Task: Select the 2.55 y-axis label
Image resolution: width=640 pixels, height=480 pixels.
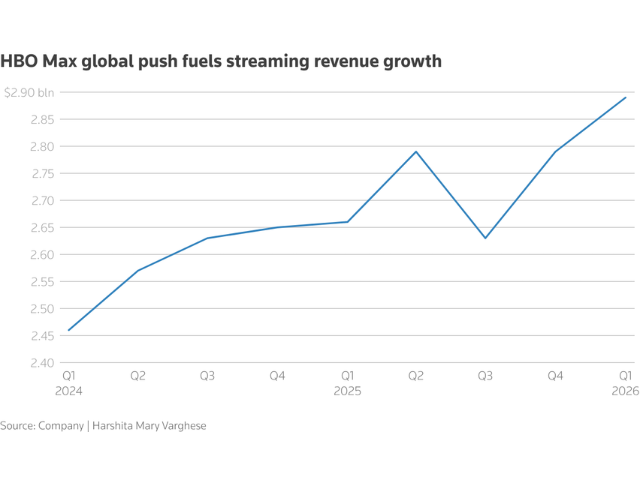Action: click(42, 282)
